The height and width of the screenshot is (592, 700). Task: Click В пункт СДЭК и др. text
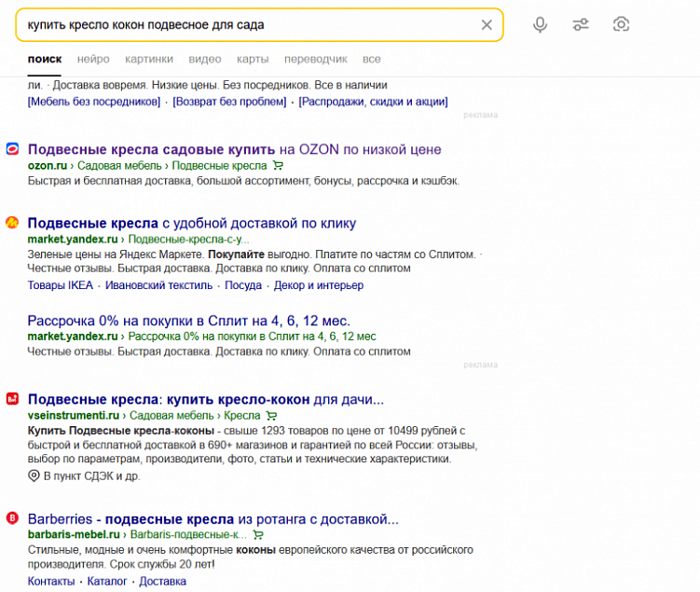[x=92, y=476]
